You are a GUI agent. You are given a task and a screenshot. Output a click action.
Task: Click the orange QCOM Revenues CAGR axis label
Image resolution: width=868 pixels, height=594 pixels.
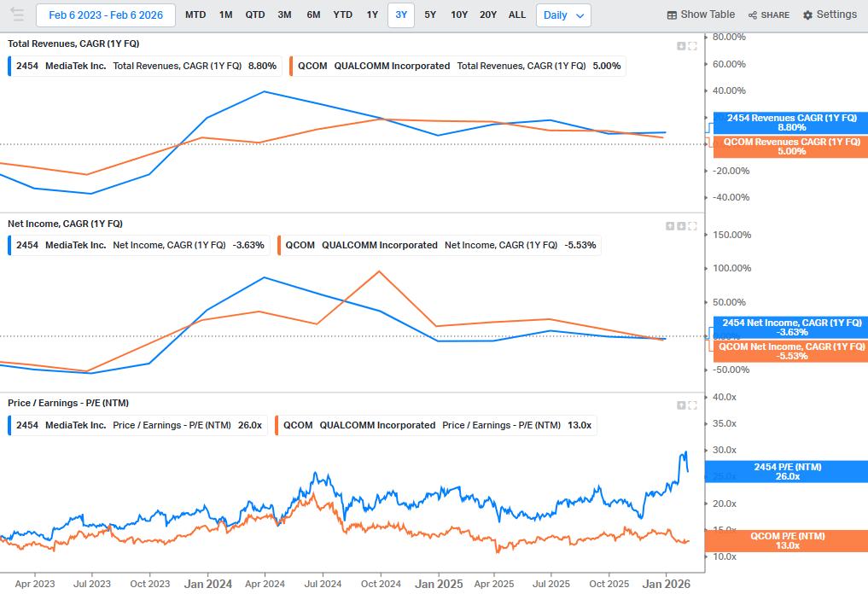791,147
